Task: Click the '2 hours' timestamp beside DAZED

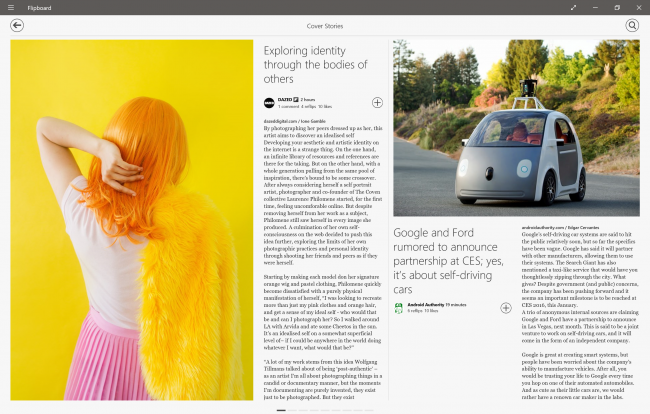Action: point(308,99)
